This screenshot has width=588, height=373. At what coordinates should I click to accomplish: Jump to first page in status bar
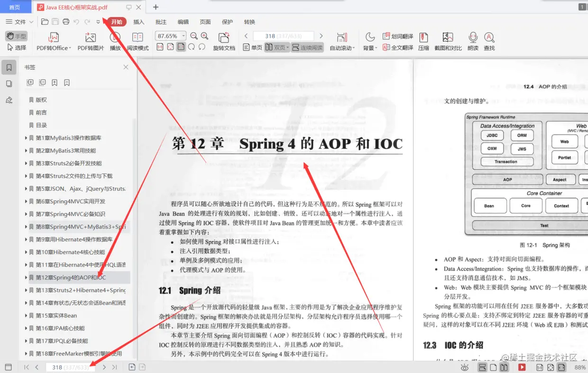pyautogui.click(x=27, y=367)
